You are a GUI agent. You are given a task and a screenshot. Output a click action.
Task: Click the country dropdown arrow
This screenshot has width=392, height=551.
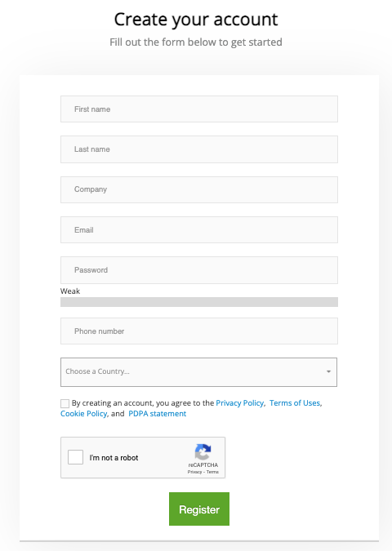point(328,371)
